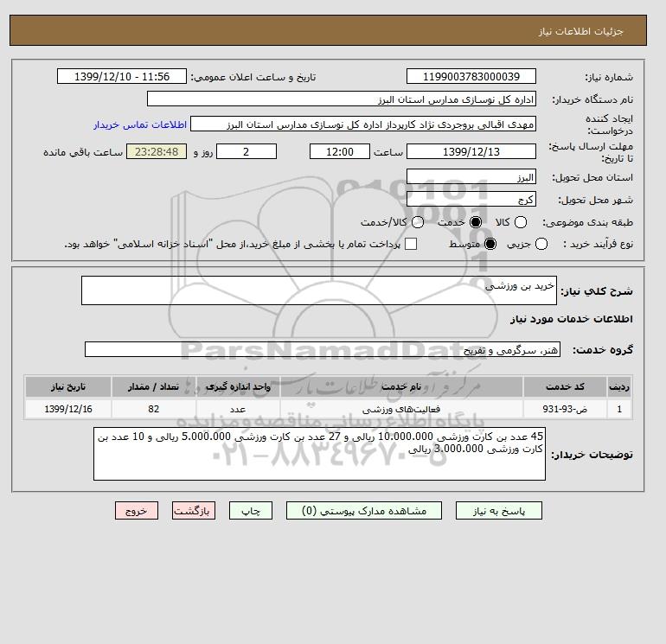666x644 pixels.
Task: Click the شرح کلی نیاز text area
Action: pyautogui.click(x=319, y=290)
